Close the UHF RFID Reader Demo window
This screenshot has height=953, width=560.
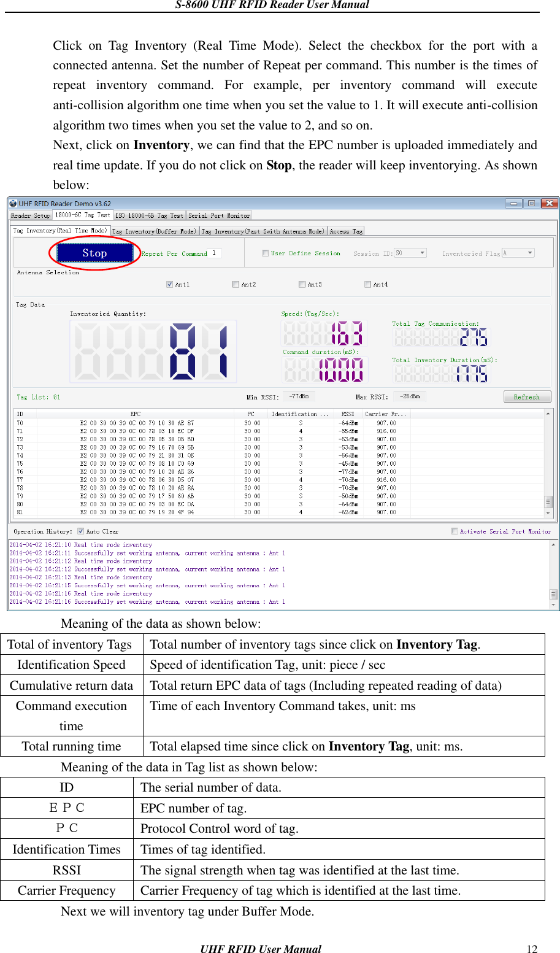click(550, 203)
